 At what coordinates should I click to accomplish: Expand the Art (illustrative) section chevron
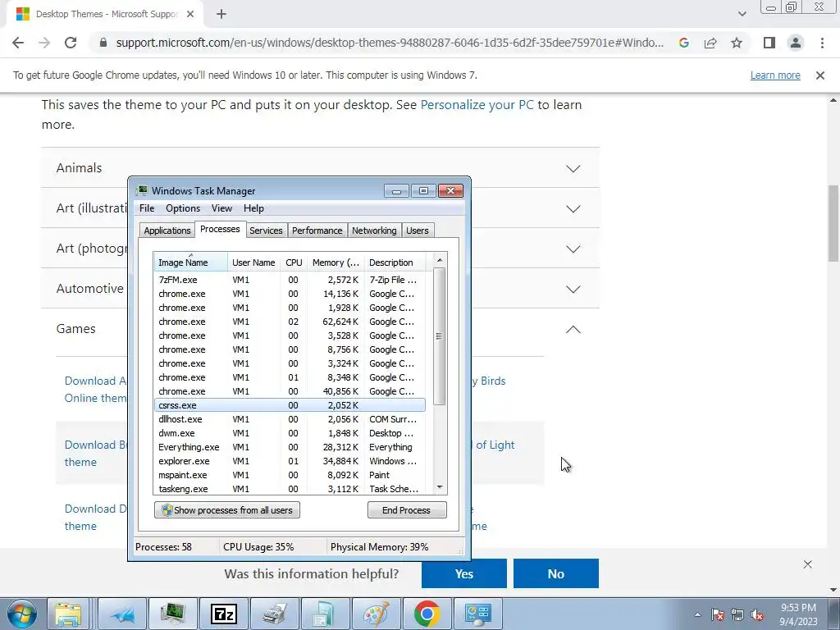573,209
